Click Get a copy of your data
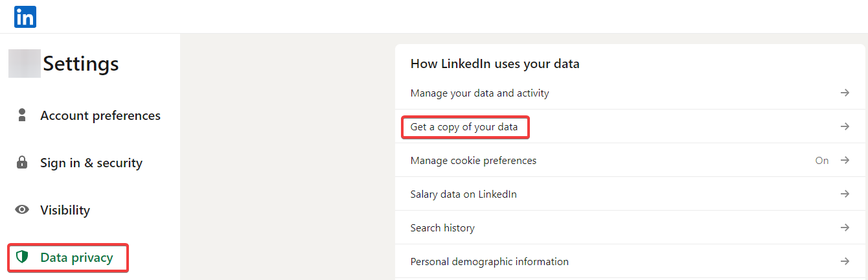868x280 pixels. coord(464,126)
